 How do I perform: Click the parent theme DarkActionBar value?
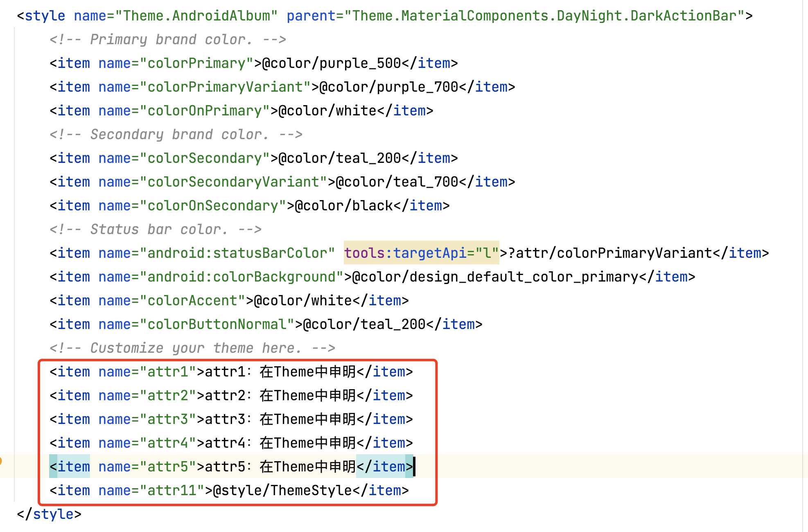coord(544,16)
